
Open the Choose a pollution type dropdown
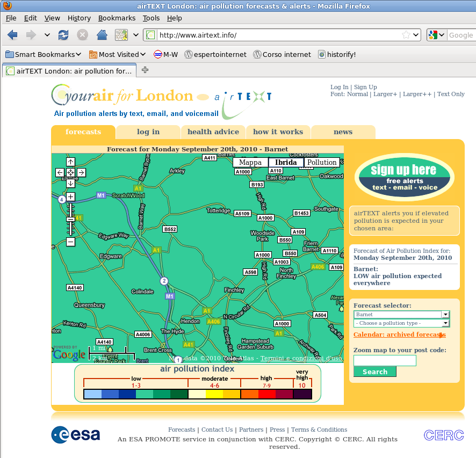[x=401, y=323]
